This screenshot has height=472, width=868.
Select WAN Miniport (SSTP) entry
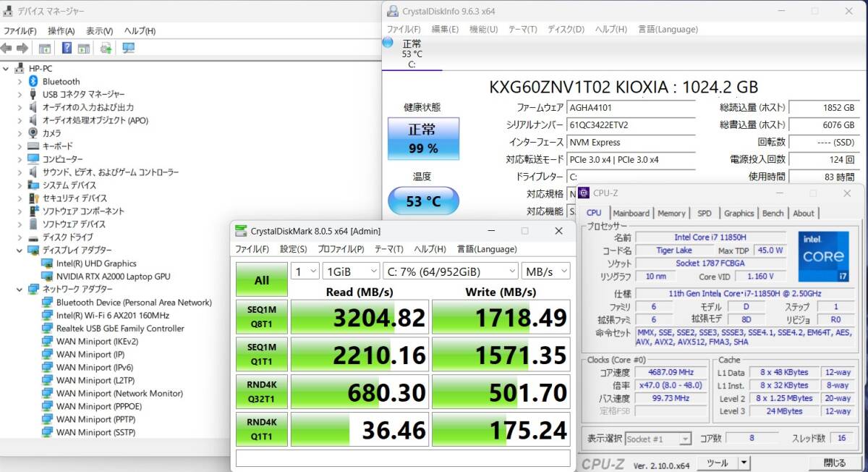point(95,433)
